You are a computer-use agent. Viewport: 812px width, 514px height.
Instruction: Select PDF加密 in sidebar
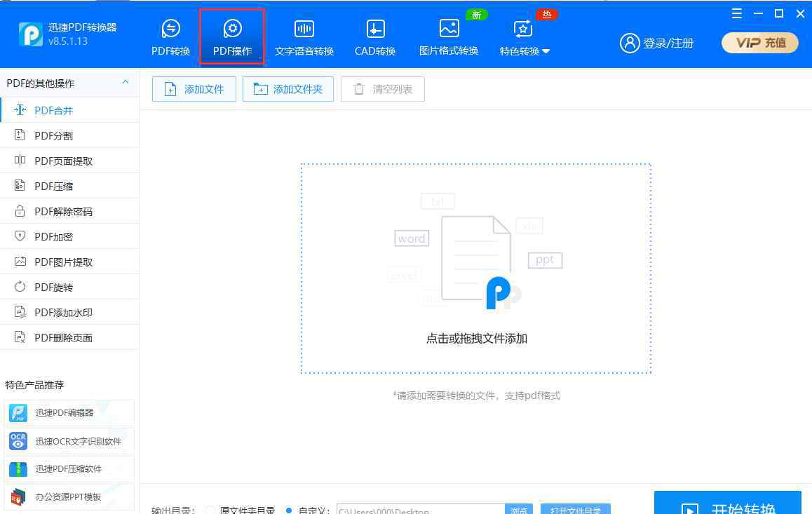point(70,236)
